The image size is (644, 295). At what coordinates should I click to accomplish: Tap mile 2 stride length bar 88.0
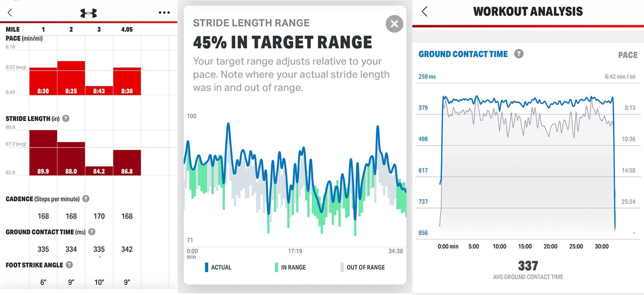[x=71, y=158]
